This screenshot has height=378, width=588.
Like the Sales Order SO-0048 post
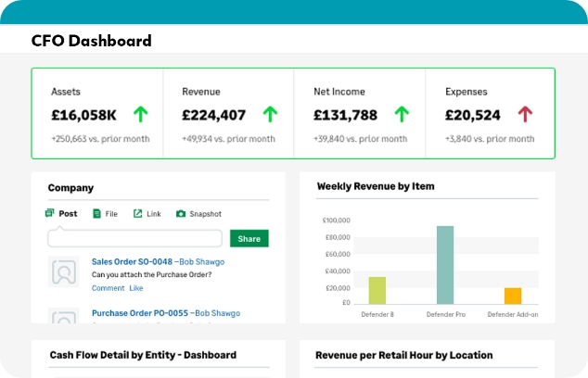136,288
